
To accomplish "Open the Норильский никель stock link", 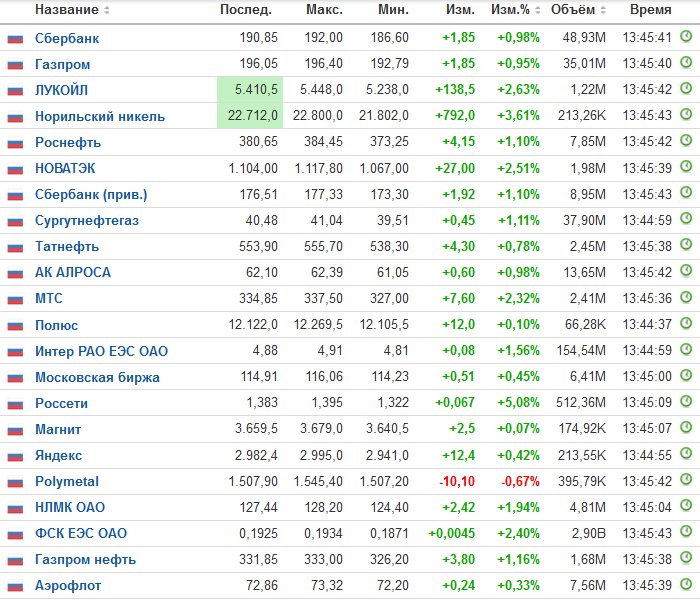I will pyautogui.click(x=100, y=117).
